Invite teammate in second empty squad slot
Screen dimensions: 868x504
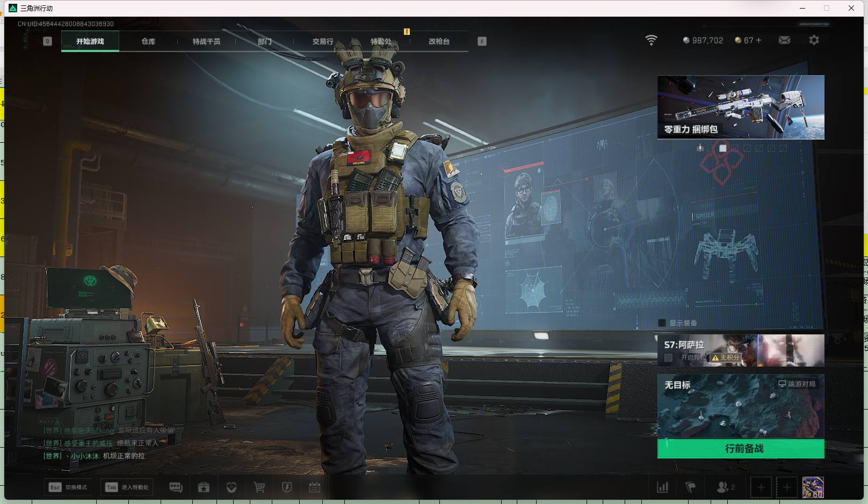tap(787, 487)
